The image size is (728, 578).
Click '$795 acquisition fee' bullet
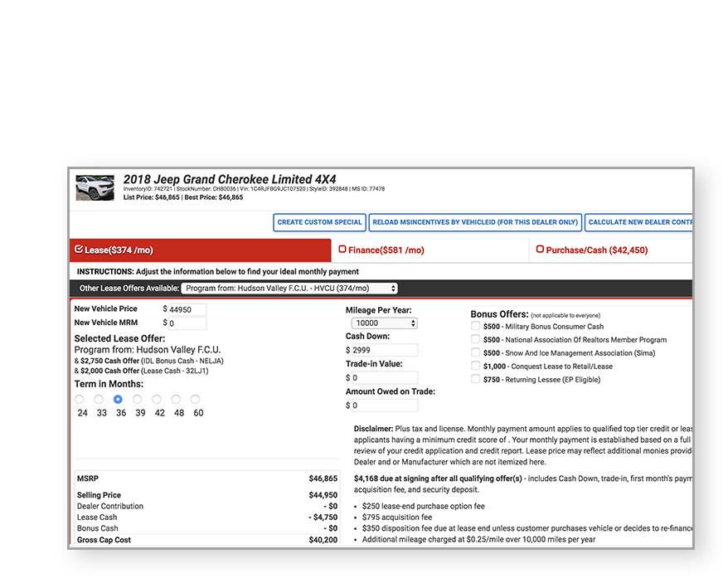point(397,517)
